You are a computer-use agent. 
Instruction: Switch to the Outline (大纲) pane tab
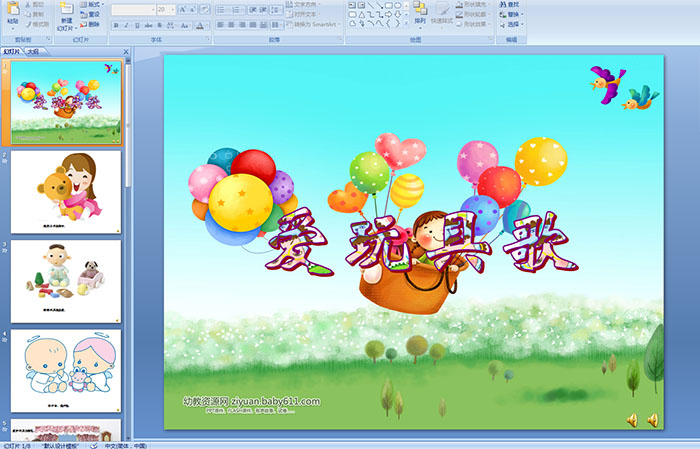point(33,52)
